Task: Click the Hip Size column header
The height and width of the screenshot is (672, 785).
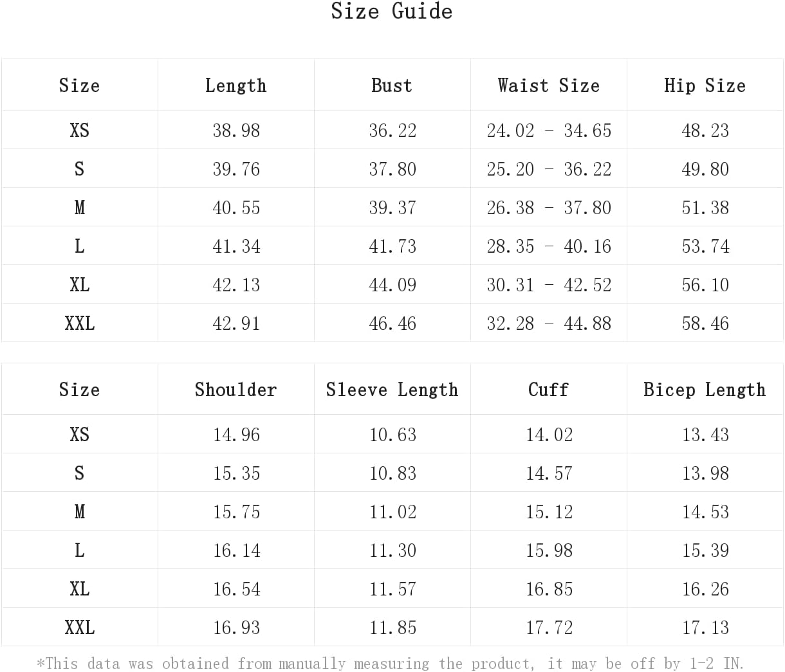Action: click(x=705, y=85)
